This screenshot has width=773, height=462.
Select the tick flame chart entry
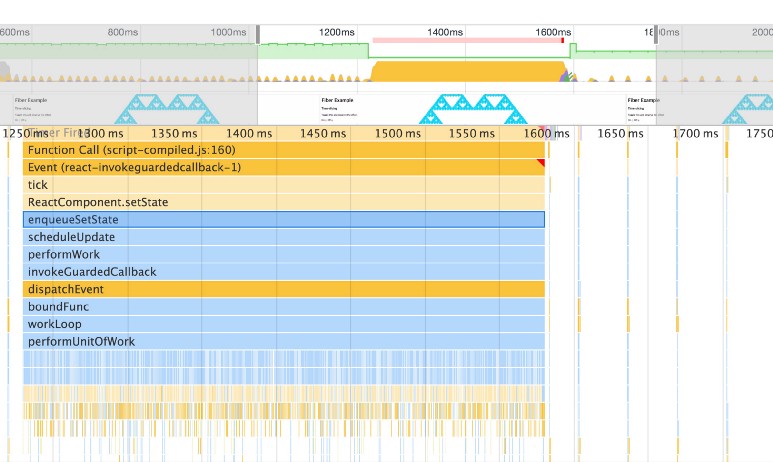(284, 185)
